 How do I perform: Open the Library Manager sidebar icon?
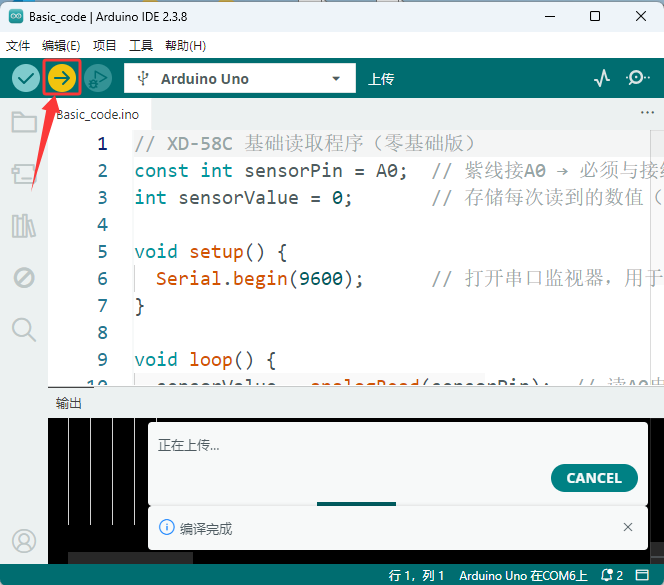24,226
